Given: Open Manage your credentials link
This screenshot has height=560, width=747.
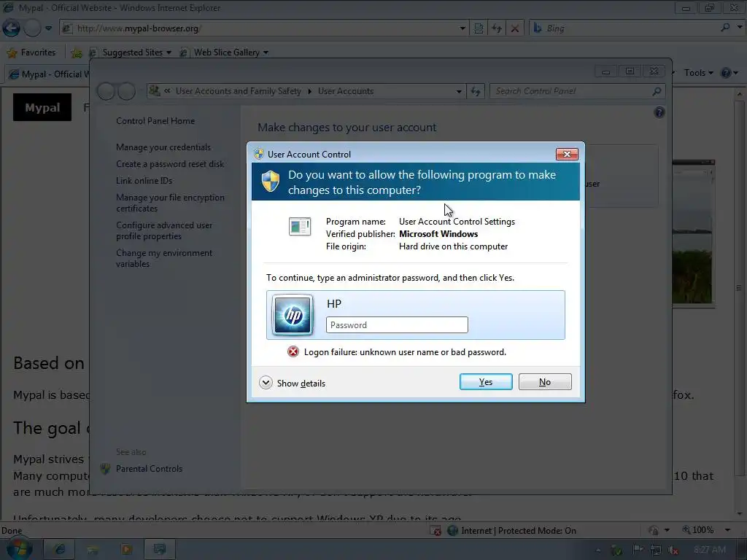Looking at the screenshot, I should pyautogui.click(x=163, y=147).
